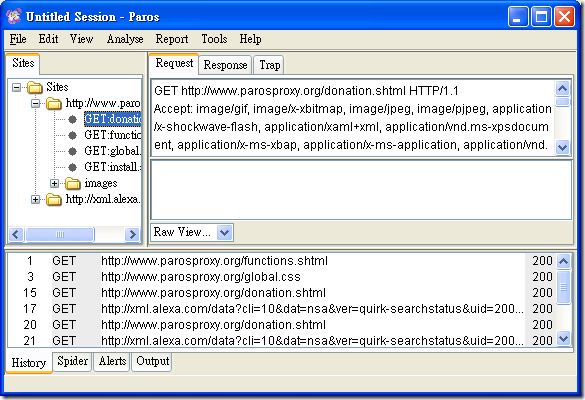This screenshot has height=400, width=585.
Task: Click the www.paro site folder icon
Action: pos(54,103)
